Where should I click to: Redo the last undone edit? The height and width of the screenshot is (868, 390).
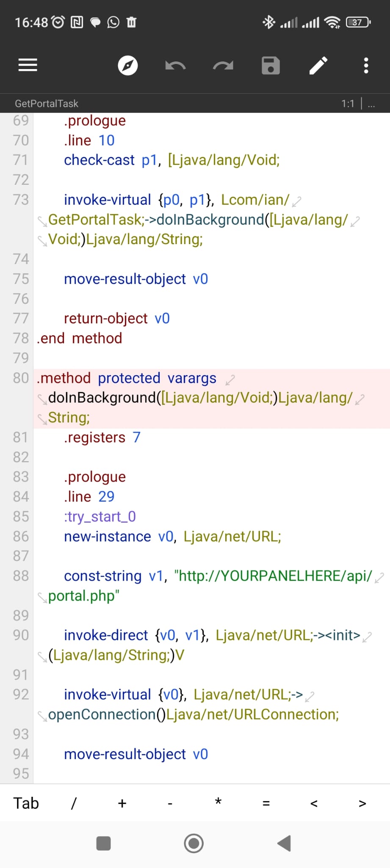tap(223, 65)
